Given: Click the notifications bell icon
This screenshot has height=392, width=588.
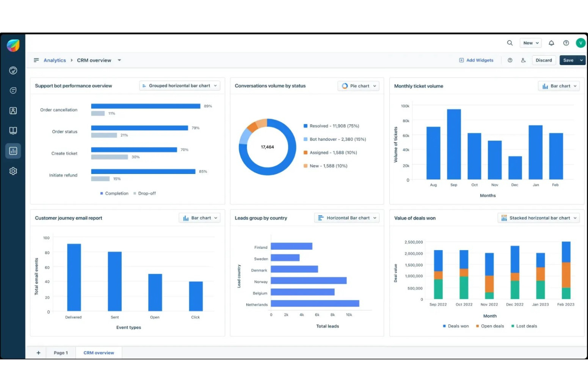Looking at the screenshot, I should [551, 43].
